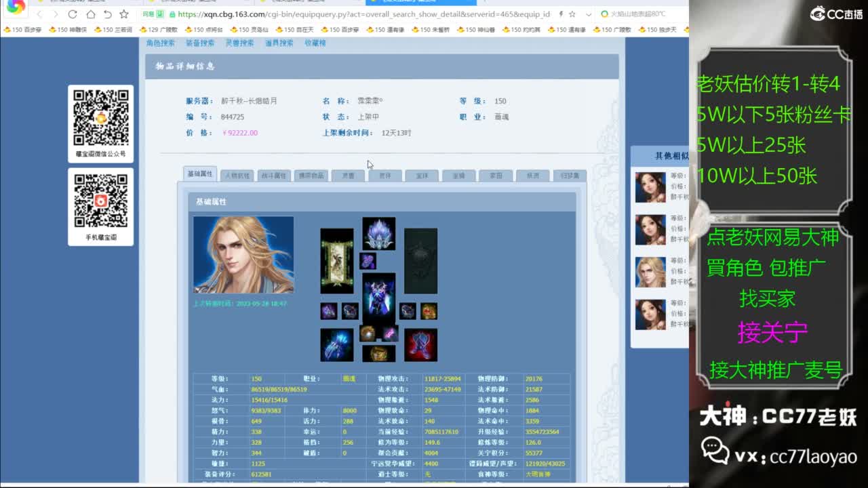Click the browser forward arrow

click(x=57, y=14)
